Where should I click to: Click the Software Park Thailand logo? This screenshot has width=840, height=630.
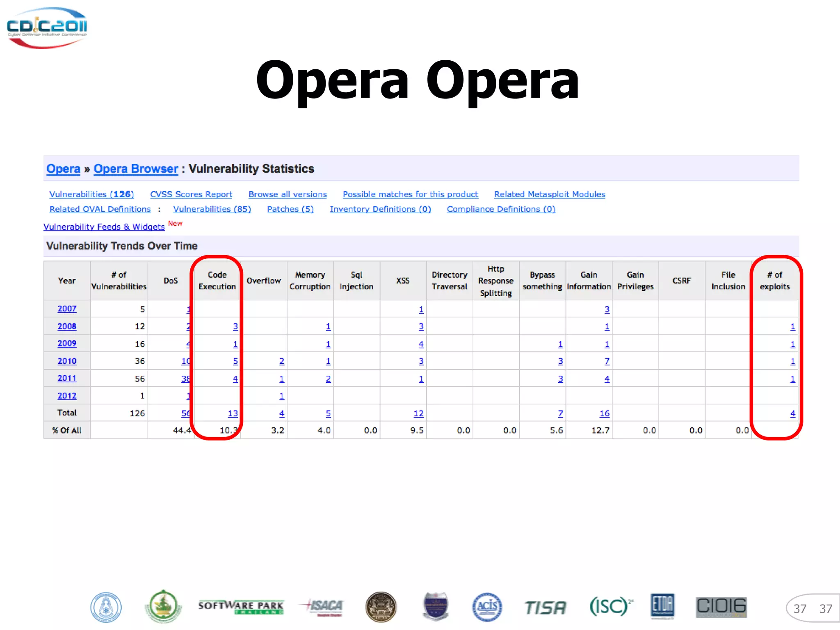[x=241, y=607]
